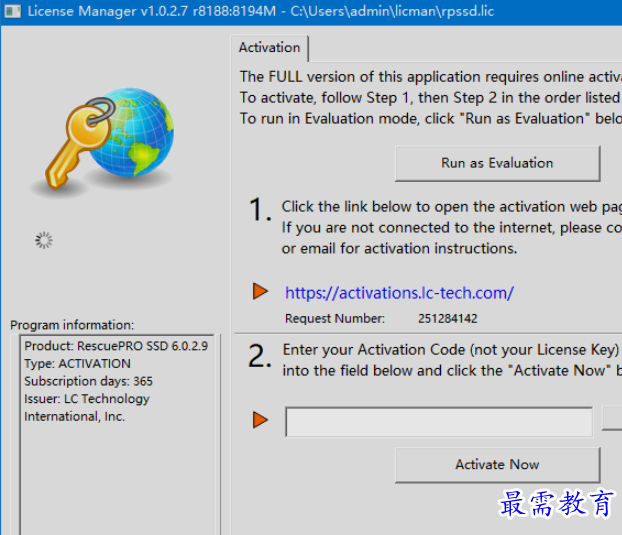The image size is (622, 535).
Task: Click the orange arrow beside activation link
Action: [260, 291]
